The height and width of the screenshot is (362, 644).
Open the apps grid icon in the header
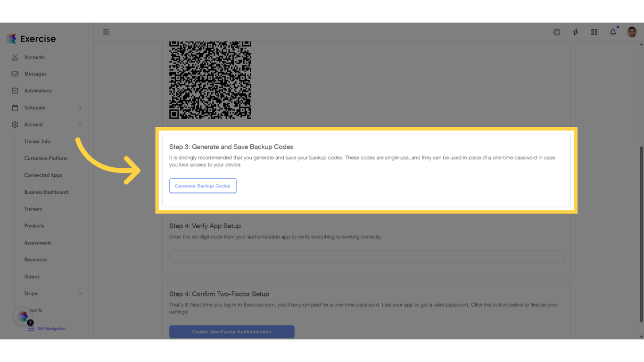[594, 32]
